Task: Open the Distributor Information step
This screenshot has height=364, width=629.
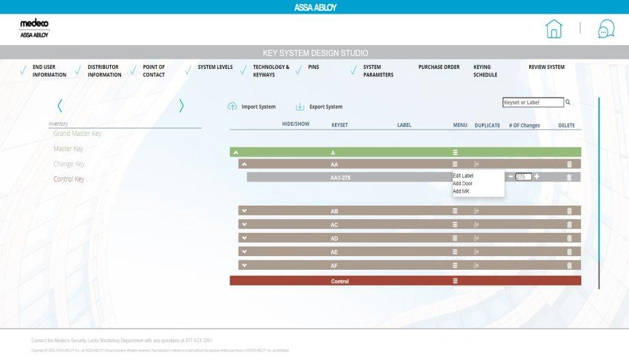Action: pyautogui.click(x=105, y=71)
